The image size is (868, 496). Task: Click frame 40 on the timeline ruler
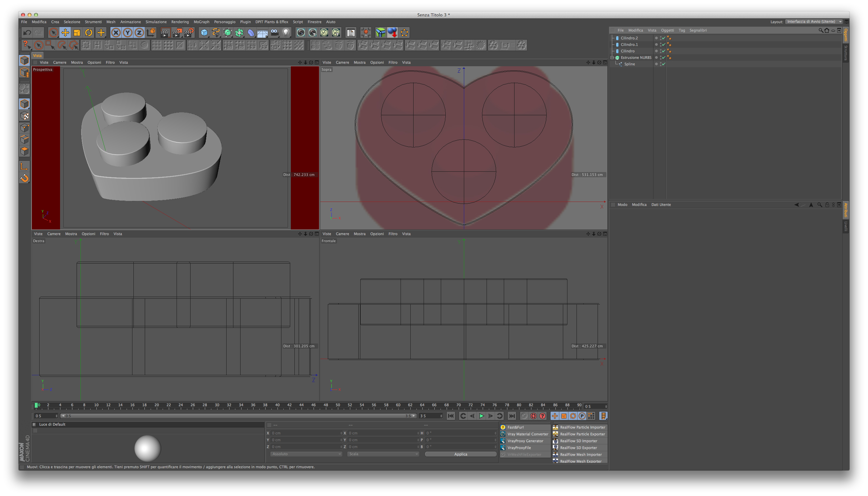pos(277,405)
